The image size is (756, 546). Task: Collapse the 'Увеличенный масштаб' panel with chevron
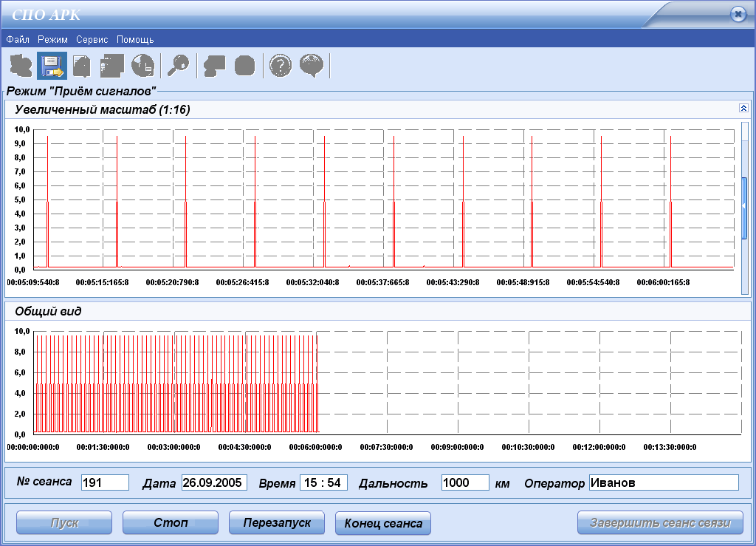(x=743, y=108)
